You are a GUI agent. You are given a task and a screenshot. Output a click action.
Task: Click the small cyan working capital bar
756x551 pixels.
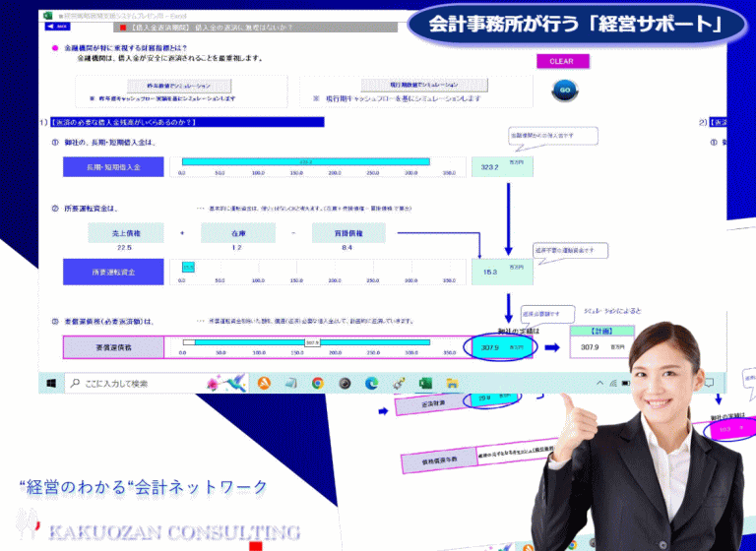[188, 267]
